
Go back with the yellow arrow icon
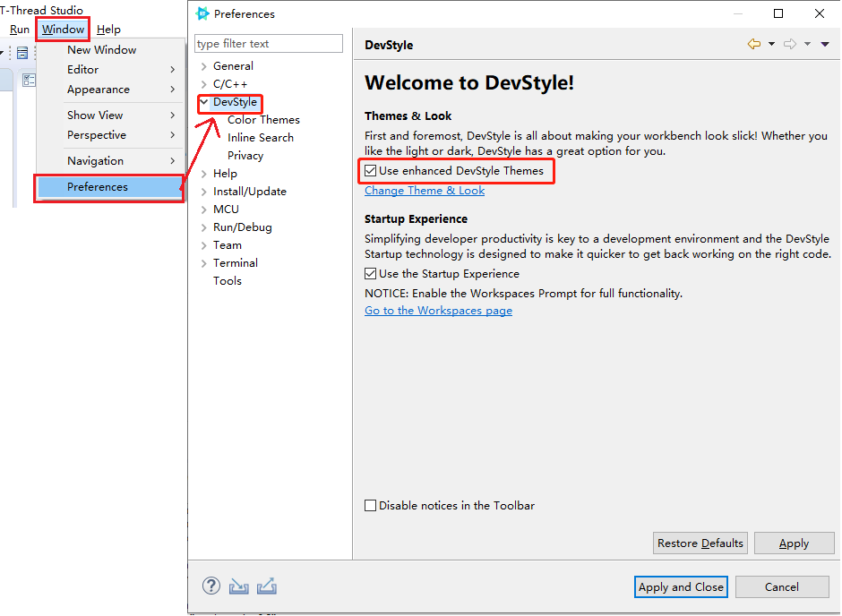[754, 44]
